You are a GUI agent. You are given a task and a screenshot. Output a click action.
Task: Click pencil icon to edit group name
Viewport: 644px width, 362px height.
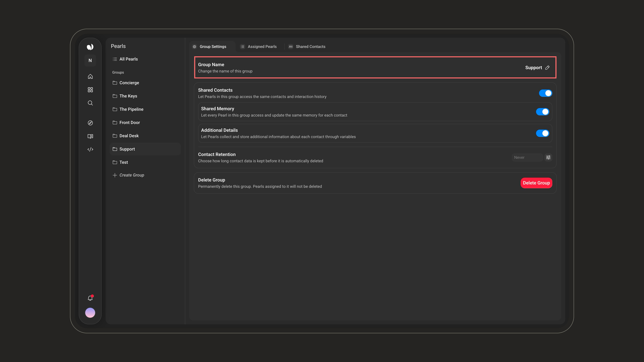[x=547, y=68]
